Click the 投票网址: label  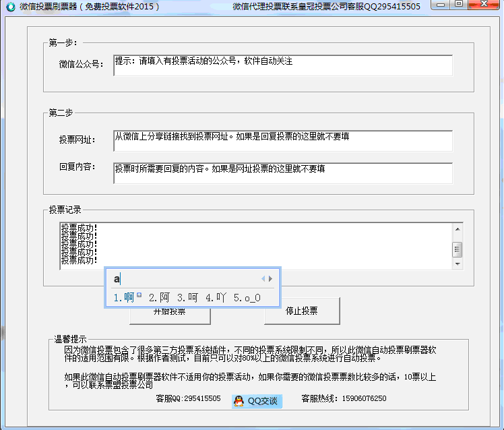tap(77, 140)
